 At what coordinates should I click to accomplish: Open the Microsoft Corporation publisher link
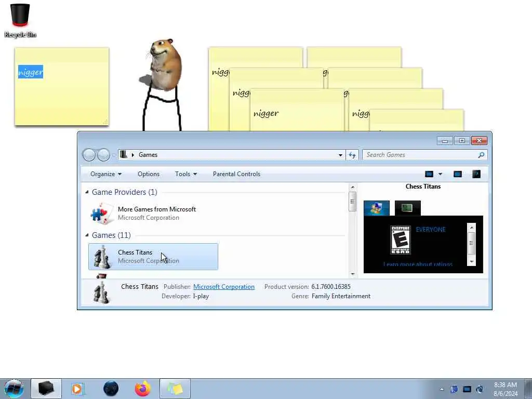[x=224, y=287]
